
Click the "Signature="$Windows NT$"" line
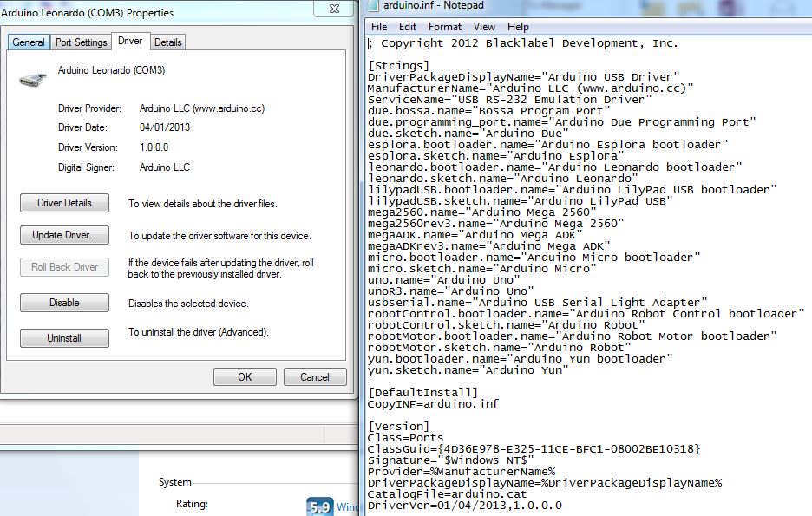[x=450, y=460]
